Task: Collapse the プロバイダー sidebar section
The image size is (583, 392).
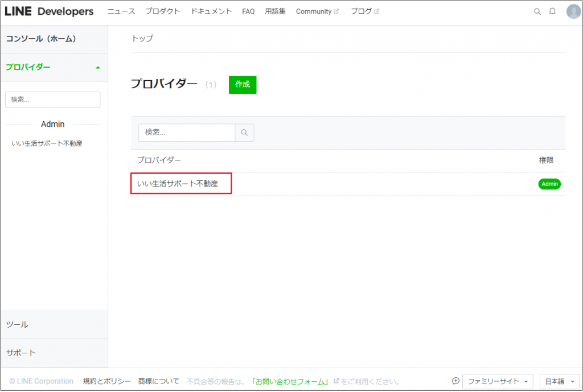Action: (x=54, y=67)
